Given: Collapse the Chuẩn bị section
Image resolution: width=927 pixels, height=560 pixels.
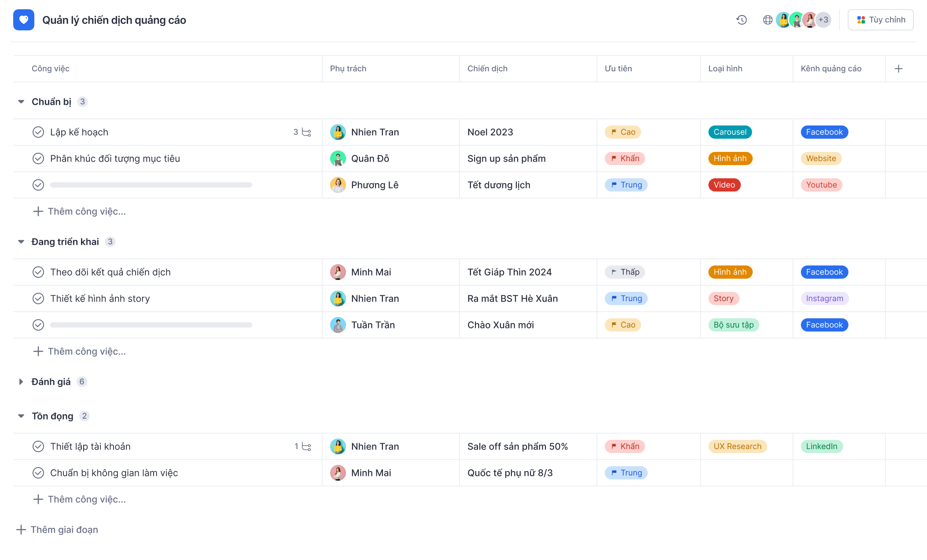Looking at the screenshot, I should [x=21, y=102].
